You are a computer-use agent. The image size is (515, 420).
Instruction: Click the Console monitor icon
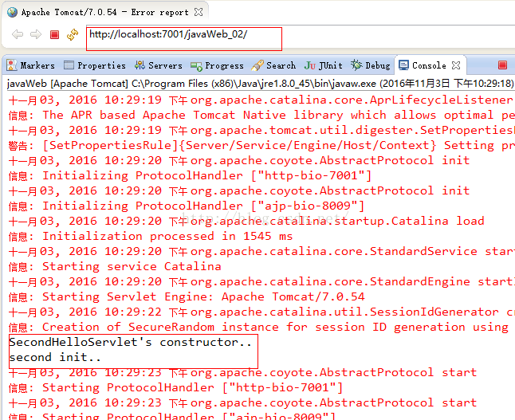[x=403, y=65]
